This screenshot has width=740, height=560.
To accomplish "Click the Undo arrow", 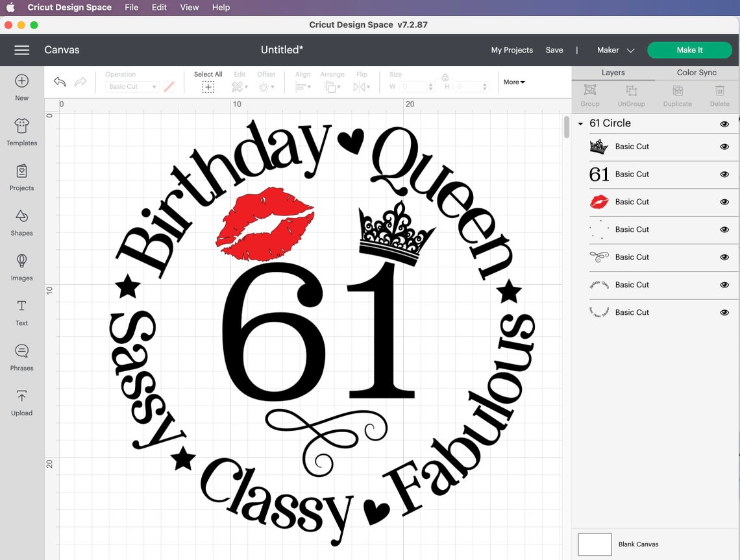I will click(x=59, y=81).
